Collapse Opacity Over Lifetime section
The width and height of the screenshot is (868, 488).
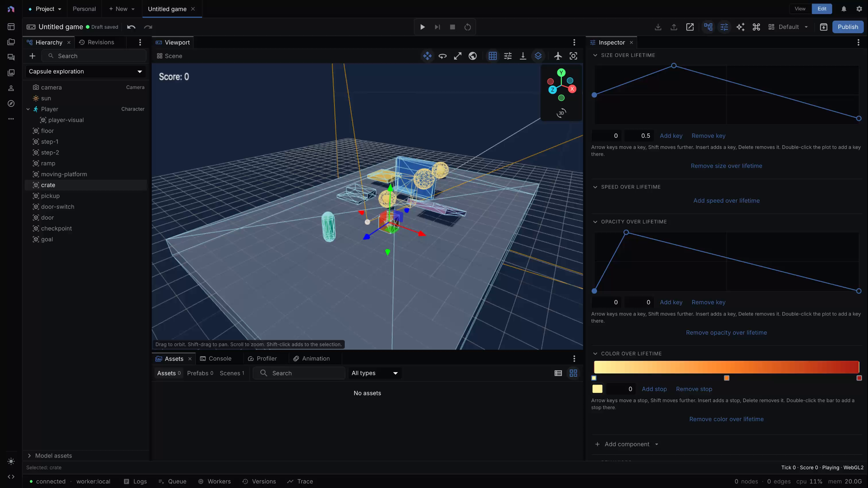tap(595, 222)
